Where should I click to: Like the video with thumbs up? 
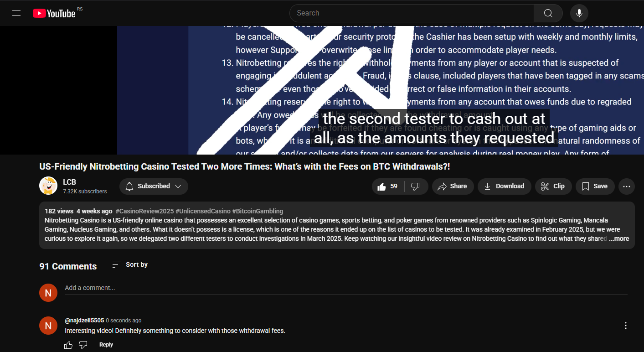pos(387,186)
